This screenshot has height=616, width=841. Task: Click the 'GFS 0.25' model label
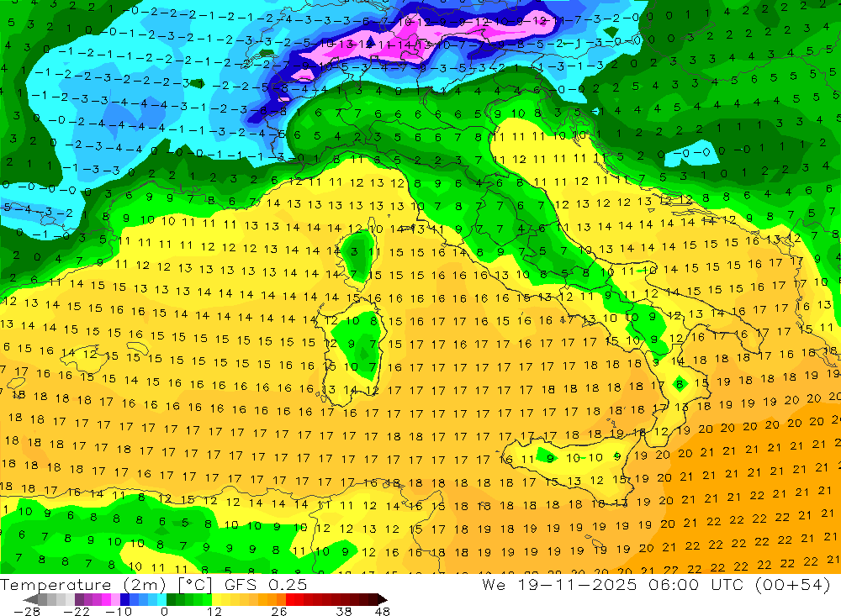click(x=266, y=584)
